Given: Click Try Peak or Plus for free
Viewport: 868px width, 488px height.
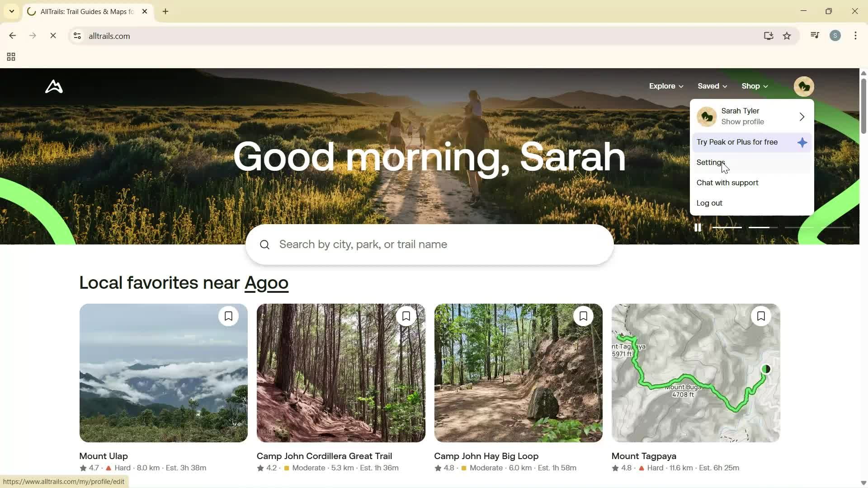Looking at the screenshot, I should coord(737,142).
